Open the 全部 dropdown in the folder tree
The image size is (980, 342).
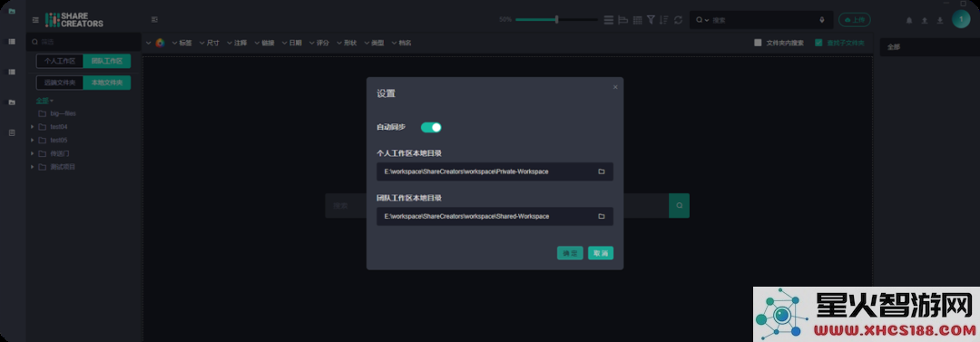click(x=45, y=100)
